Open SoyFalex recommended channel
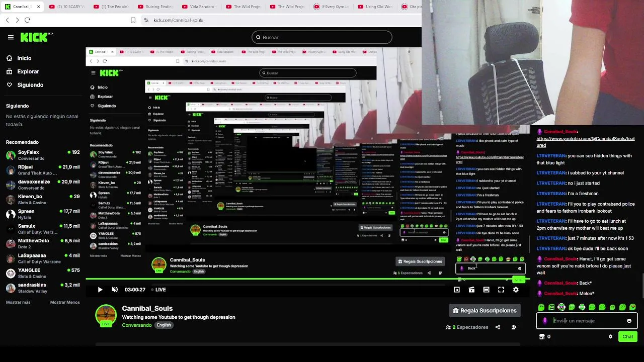The height and width of the screenshot is (362, 644). (43, 155)
